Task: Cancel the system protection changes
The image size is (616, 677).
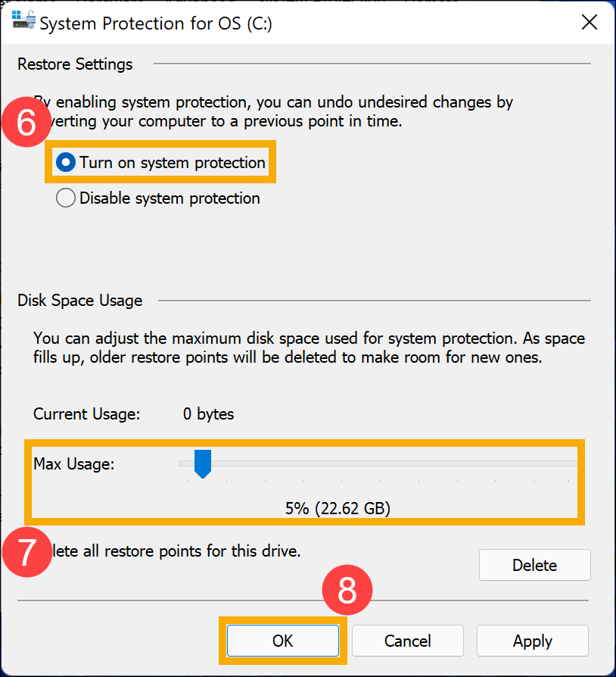Action: point(407,641)
